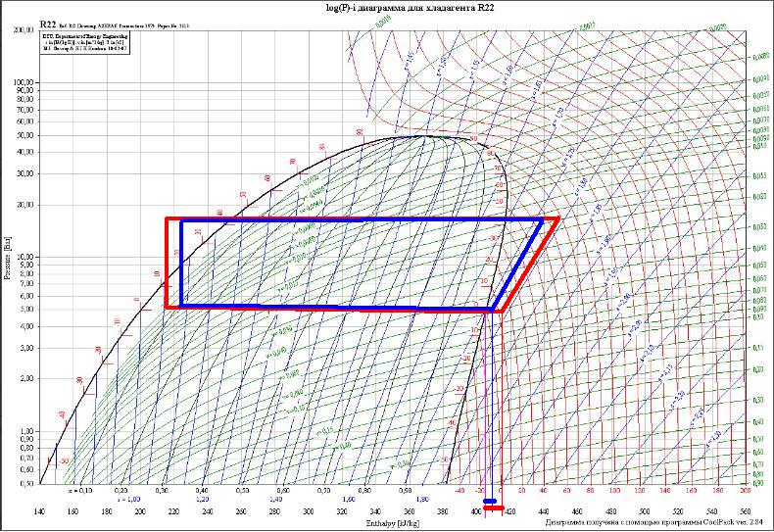Click the red cycle's top-left corner
The height and width of the screenshot is (532, 774).
167,218
